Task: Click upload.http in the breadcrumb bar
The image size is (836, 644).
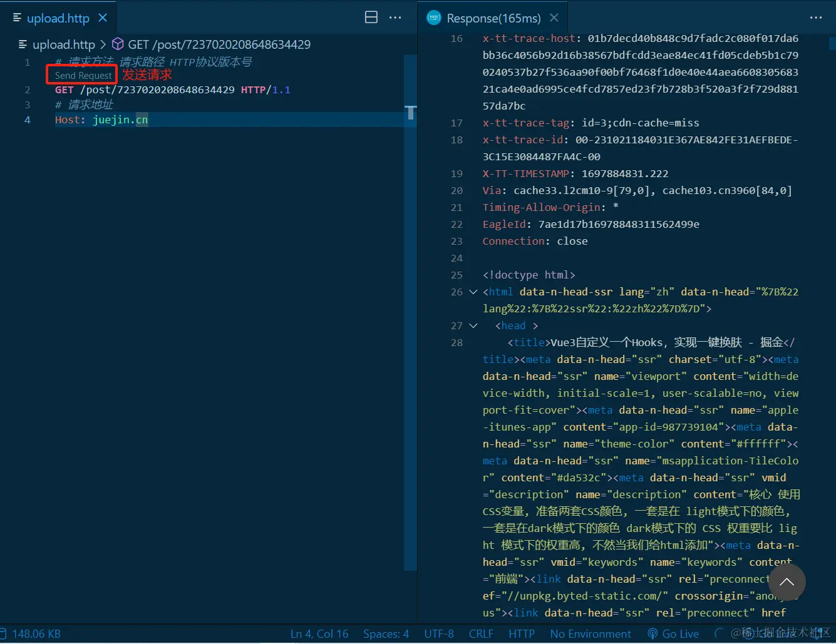Action: (x=63, y=44)
